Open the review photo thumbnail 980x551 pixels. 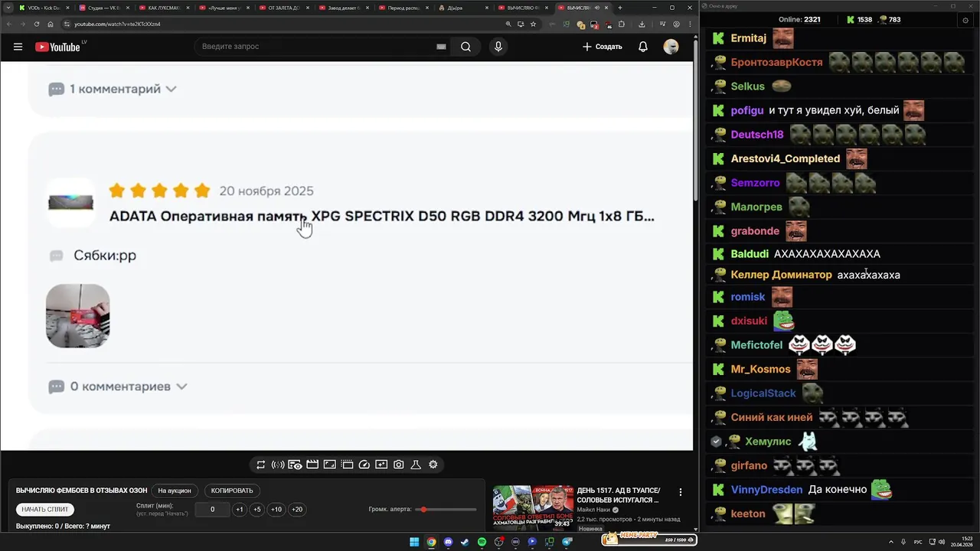click(78, 315)
